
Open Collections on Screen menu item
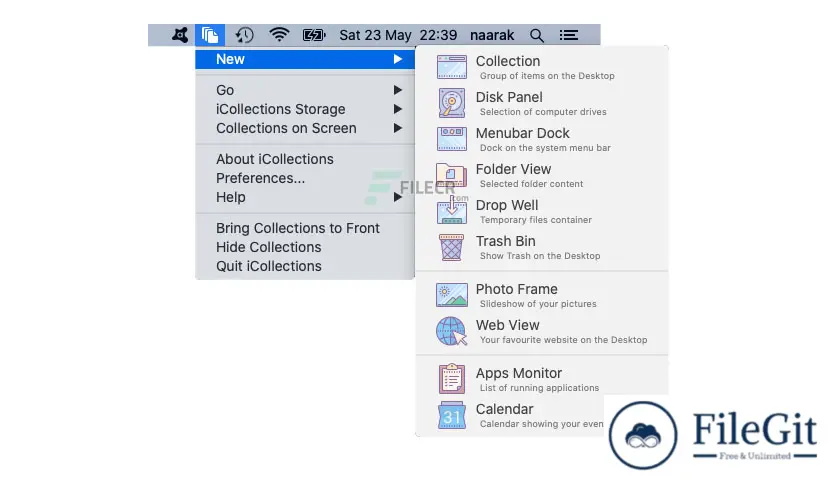coord(305,128)
